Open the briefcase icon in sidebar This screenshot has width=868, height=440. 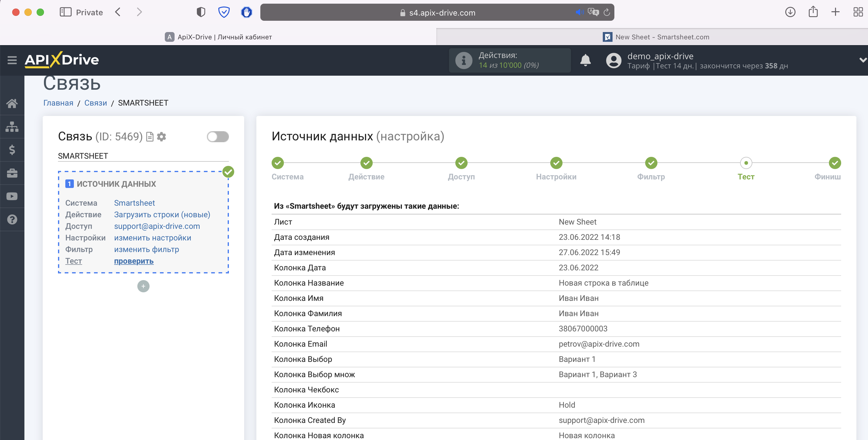click(x=12, y=173)
